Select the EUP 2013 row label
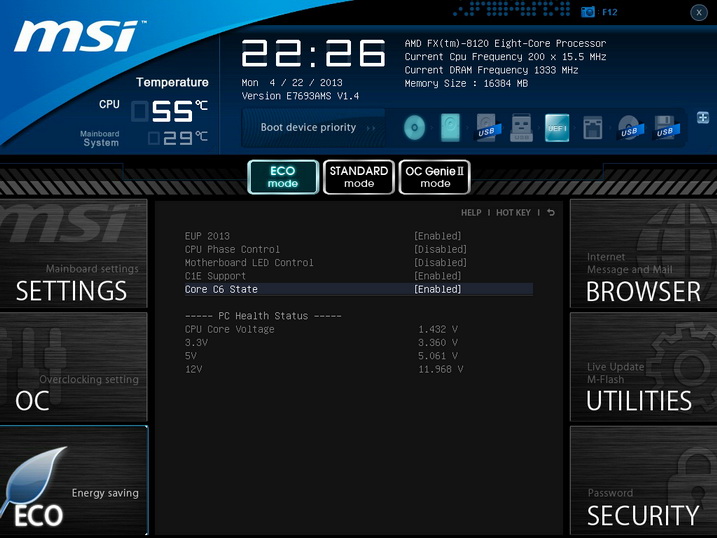This screenshot has width=717, height=538. [x=207, y=236]
